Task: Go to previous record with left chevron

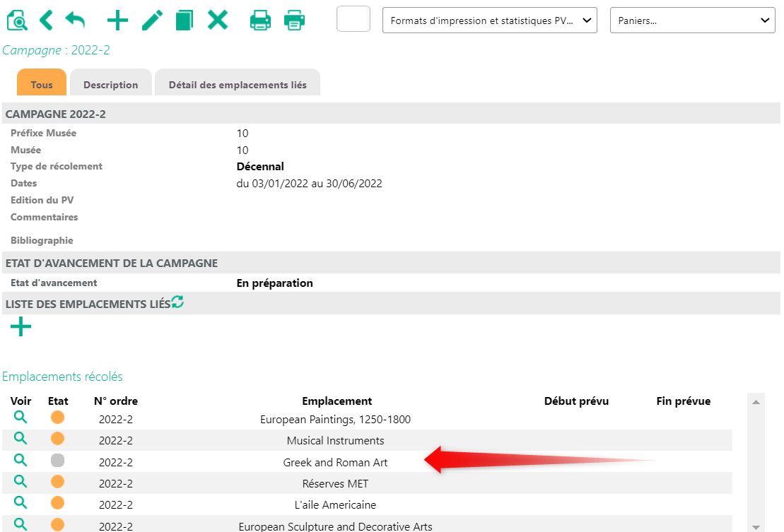Action: (x=46, y=20)
